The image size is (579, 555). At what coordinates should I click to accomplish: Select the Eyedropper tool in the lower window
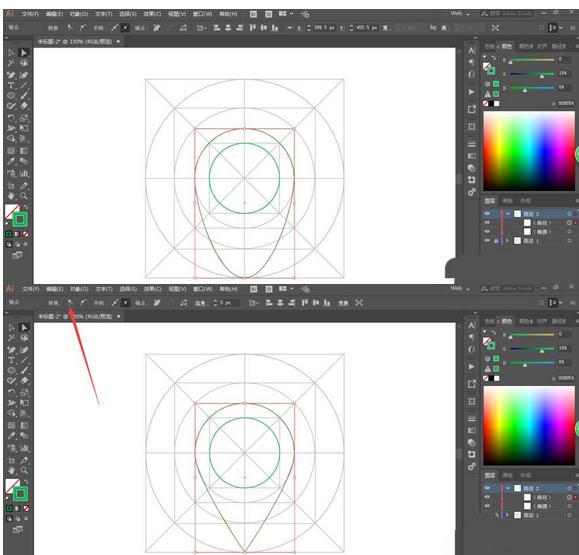(x=11, y=436)
